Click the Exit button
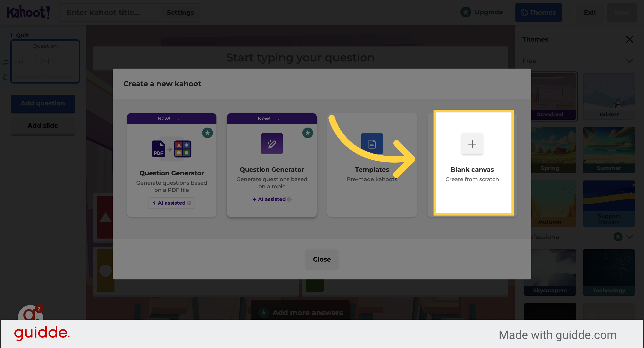 (590, 12)
